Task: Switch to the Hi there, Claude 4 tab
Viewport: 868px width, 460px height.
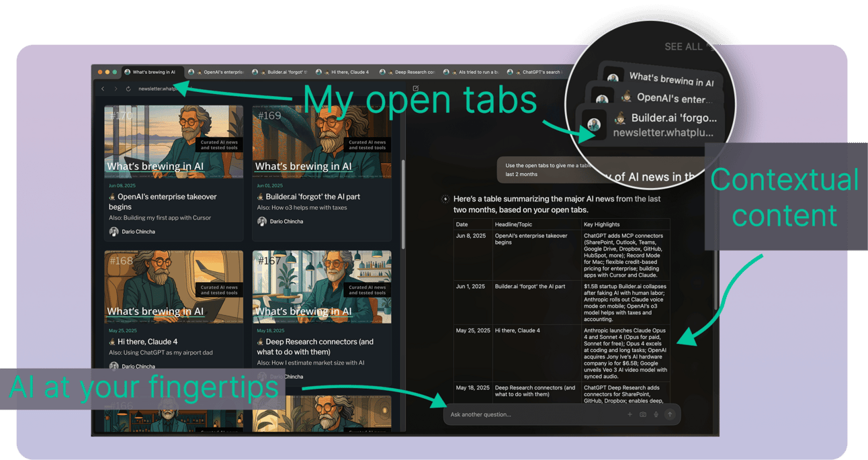Action: point(343,72)
